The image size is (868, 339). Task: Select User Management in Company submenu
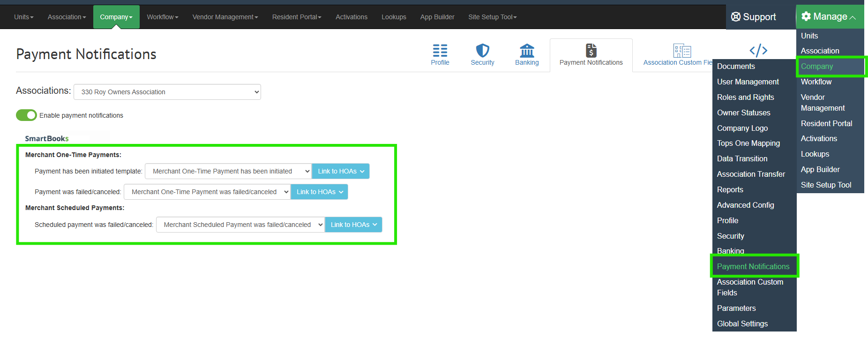pos(748,82)
